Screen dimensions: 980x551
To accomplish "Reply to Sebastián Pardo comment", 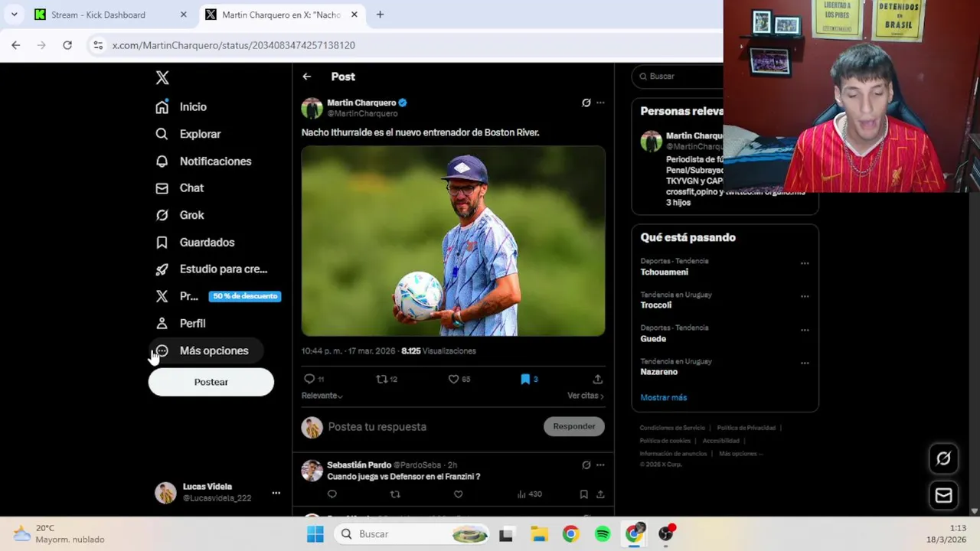I will 332,494.
